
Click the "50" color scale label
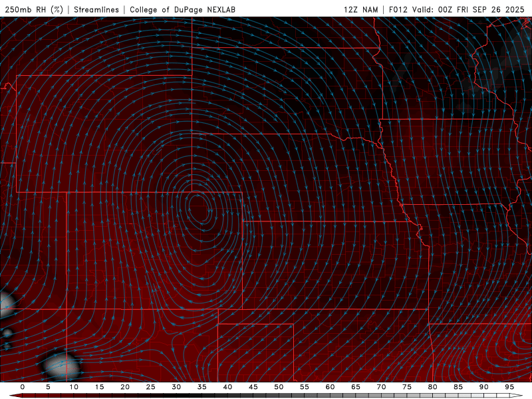point(279,387)
